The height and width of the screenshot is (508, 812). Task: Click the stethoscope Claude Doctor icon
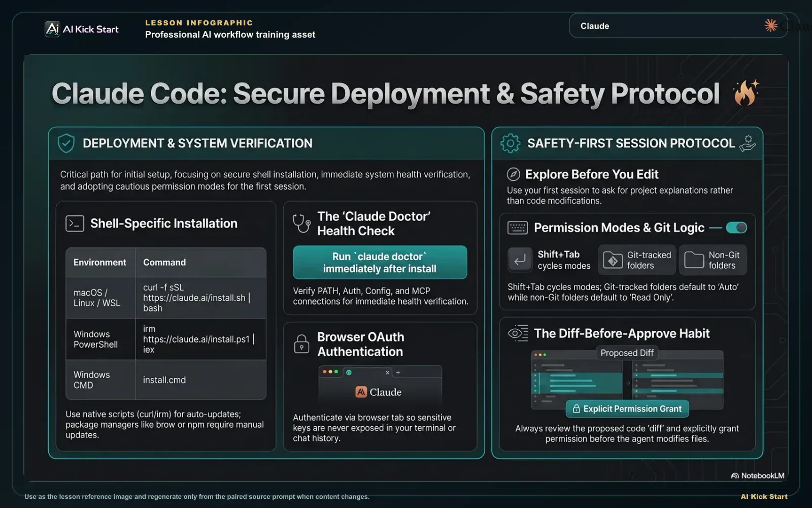pos(301,224)
